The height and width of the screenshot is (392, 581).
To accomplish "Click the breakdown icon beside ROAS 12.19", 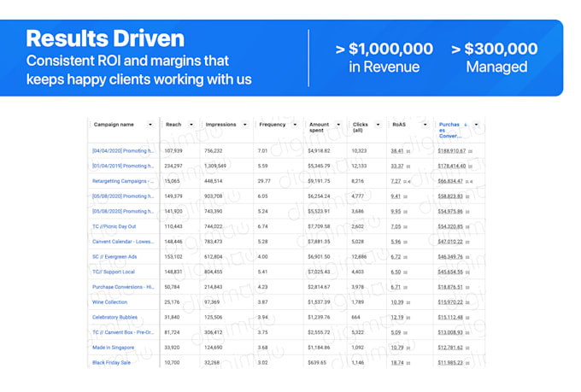I will point(408,318).
